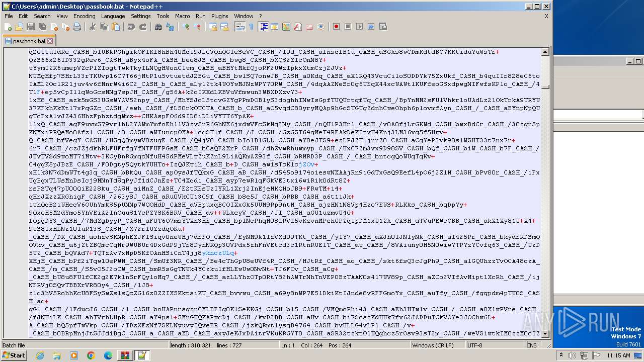
Task: Close all documents via toolbar icon
Action: pyautogui.click(x=65, y=27)
